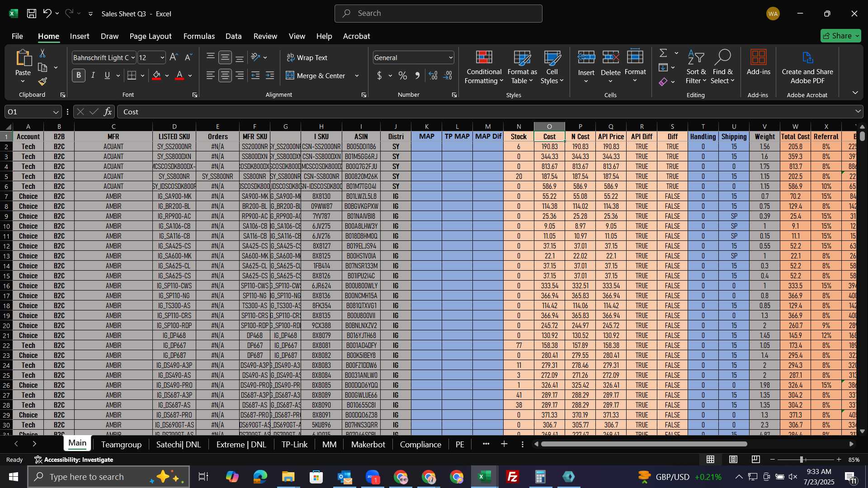Set Align Left alignment
Viewport: 868px width, 488px height.
coord(210,75)
